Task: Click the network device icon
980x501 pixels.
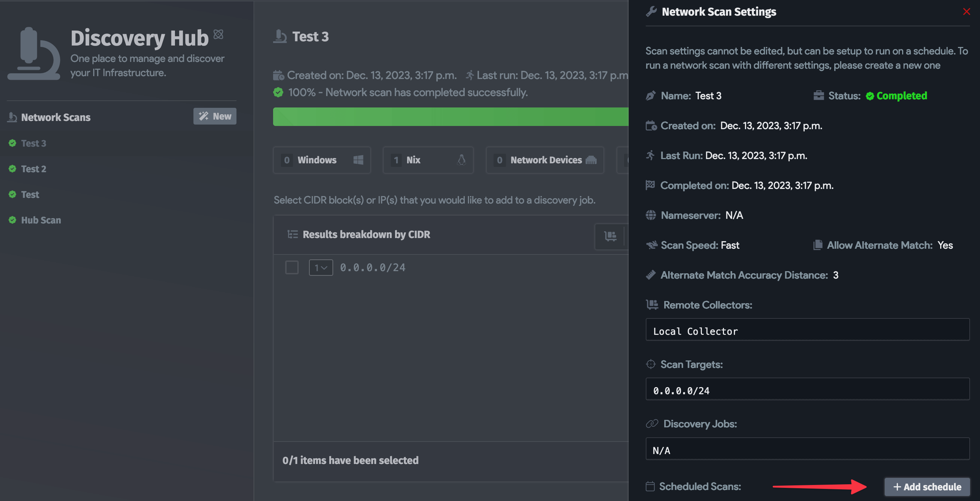Action: (x=591, y=160)
